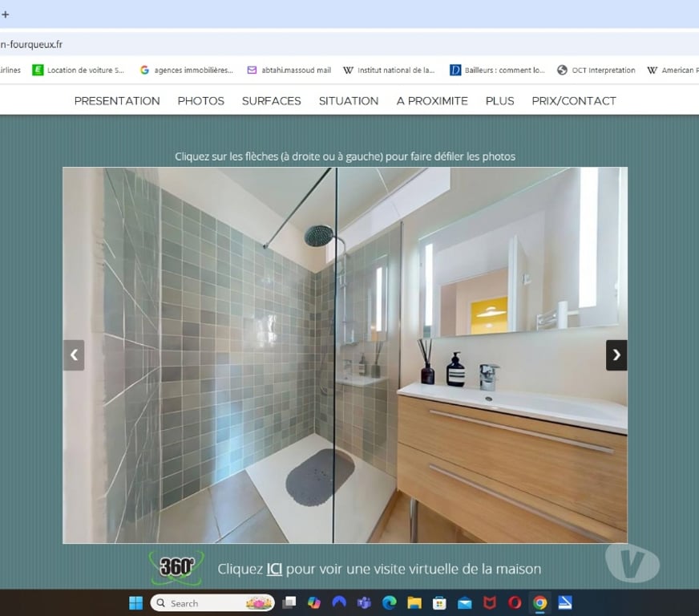This screenshot has height=616, width=699.
Task: Open McAfee from the taskbar
Action: pyautogui.click(x=490, y=602)
